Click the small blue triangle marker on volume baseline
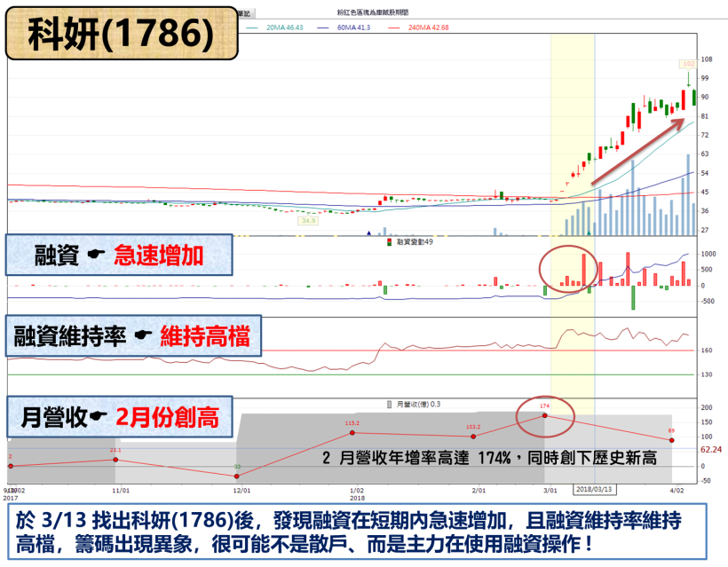The height and width of the screenshot is (567, 728). (369, 233)
